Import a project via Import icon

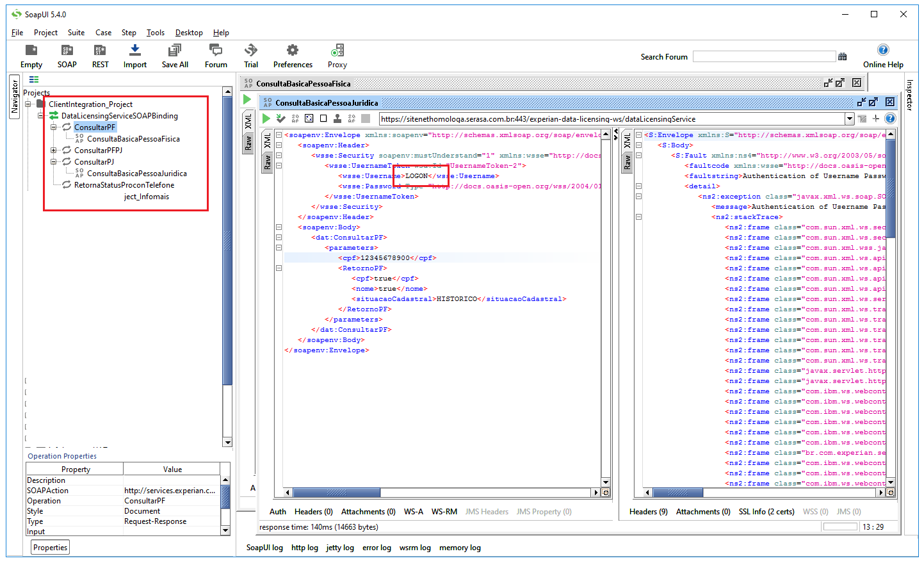pyautogui.click(x=135, y=56)
